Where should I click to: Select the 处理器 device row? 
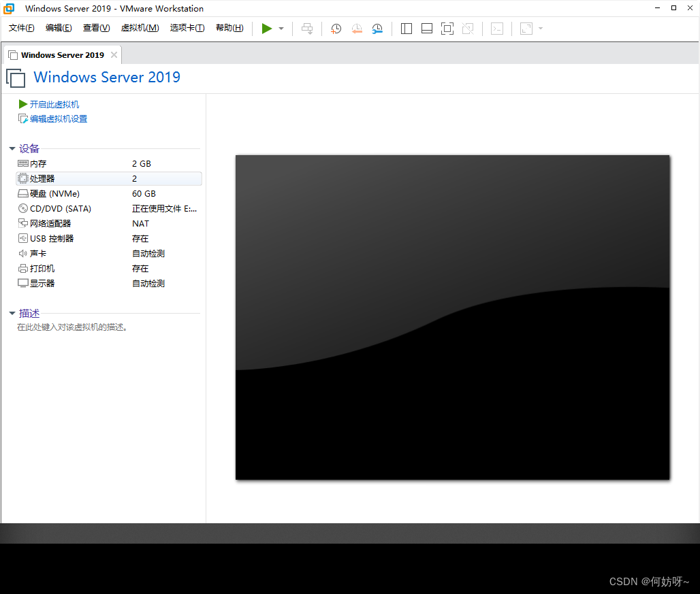pyautogui.click(x=108, y=178)
